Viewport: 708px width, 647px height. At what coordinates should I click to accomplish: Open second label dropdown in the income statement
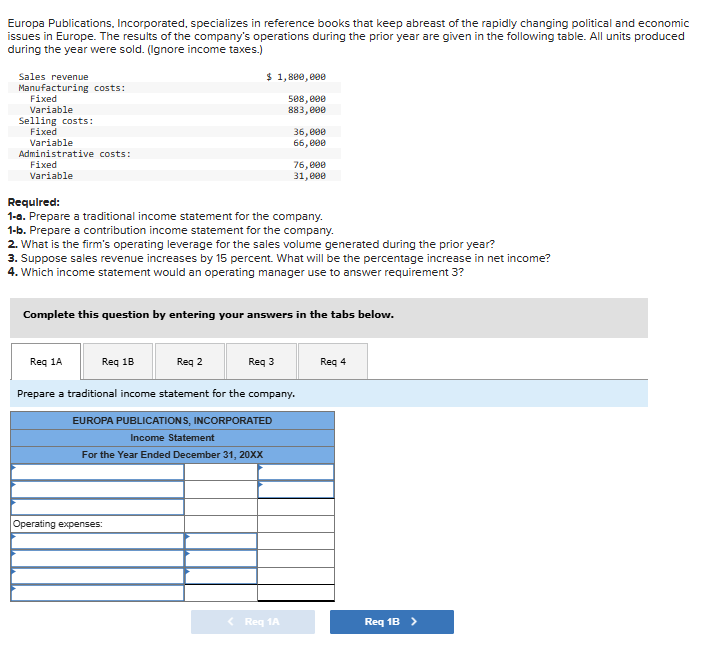pyautogui.click(x=98, y=489)
